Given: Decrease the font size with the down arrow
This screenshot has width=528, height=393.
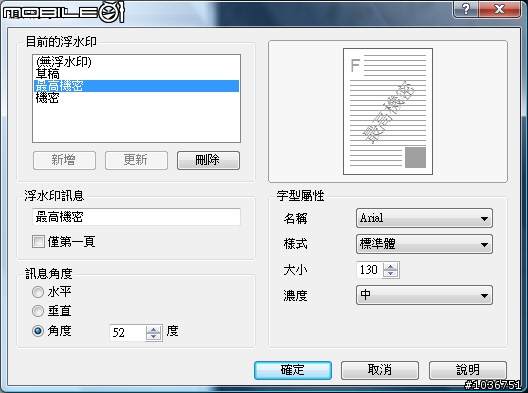Looking at the screenshot, I should [391, 273].
